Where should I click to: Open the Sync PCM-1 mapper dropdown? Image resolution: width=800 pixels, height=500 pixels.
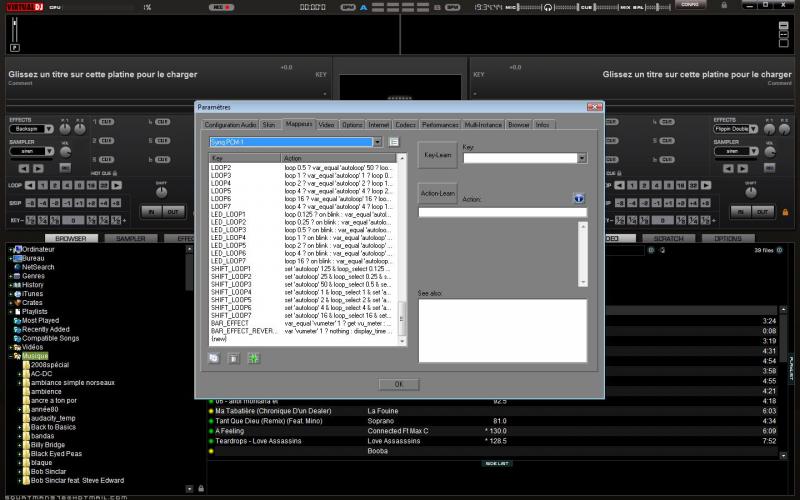(x=378, y=142)
